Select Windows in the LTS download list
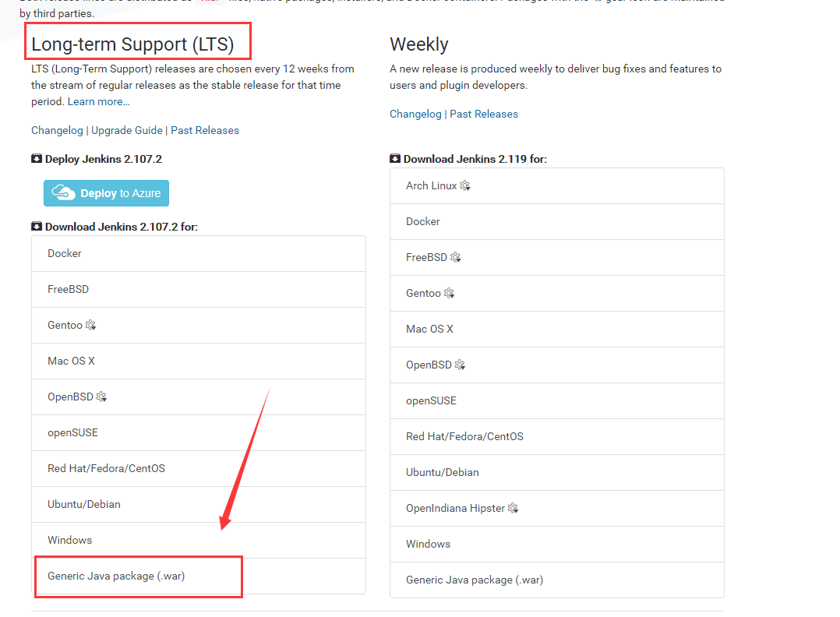This screenshot has width=840, height=617. point(199,541)
